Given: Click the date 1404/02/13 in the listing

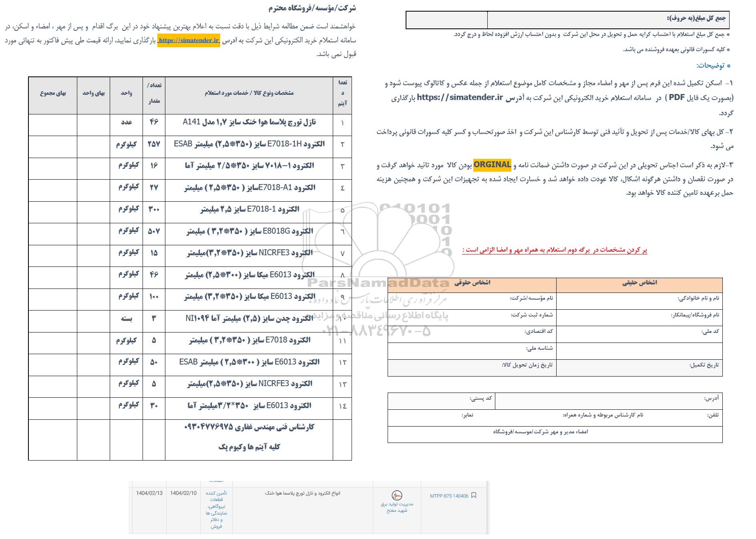Looking at the screenshot, I should (149, 493).
